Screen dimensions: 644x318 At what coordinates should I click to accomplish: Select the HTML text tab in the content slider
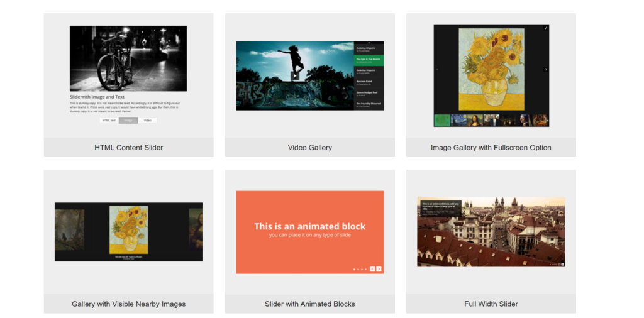(109, 120)
